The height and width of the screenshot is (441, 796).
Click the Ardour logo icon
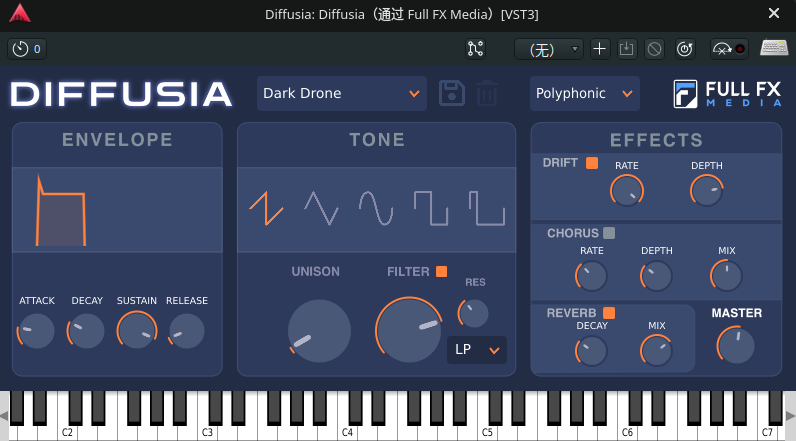20,13
